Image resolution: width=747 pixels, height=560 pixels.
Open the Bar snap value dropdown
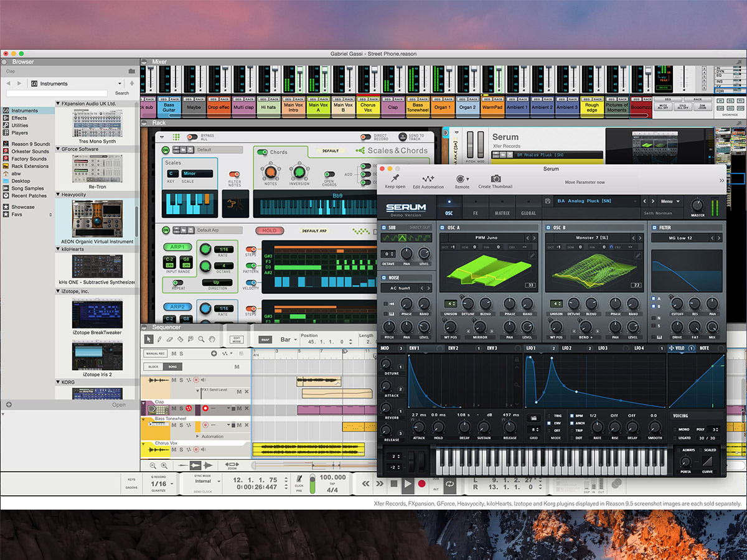pos(289,340)
